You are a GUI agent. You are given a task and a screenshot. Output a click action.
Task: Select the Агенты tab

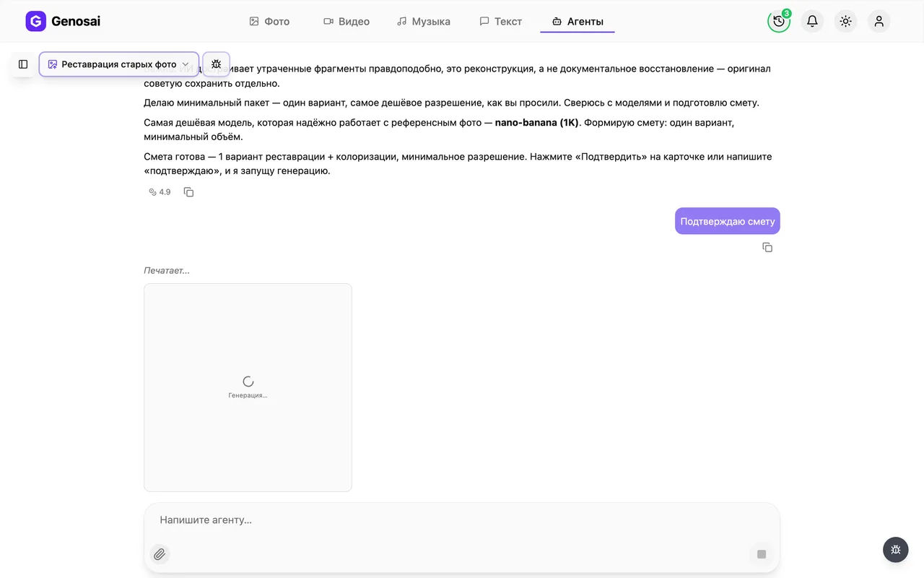pos(577,22)
